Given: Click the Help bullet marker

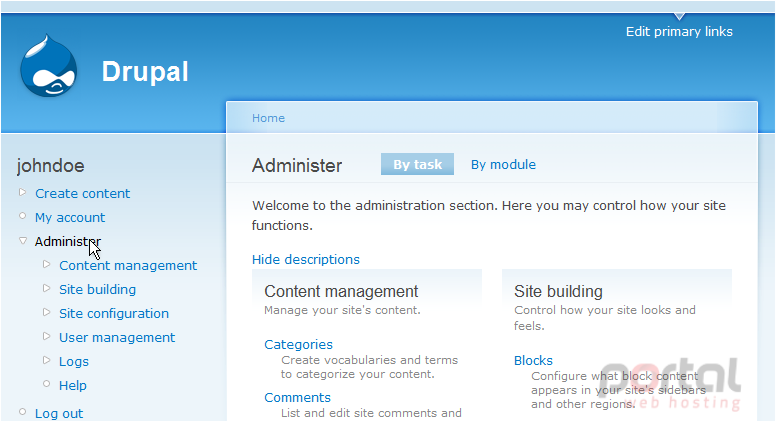Looking at the screenshot, I should tap(47, 383).
